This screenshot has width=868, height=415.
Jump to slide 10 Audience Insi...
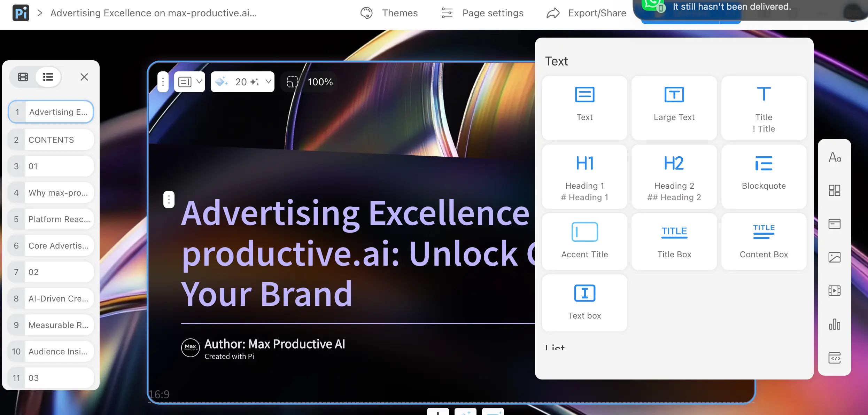51,351
